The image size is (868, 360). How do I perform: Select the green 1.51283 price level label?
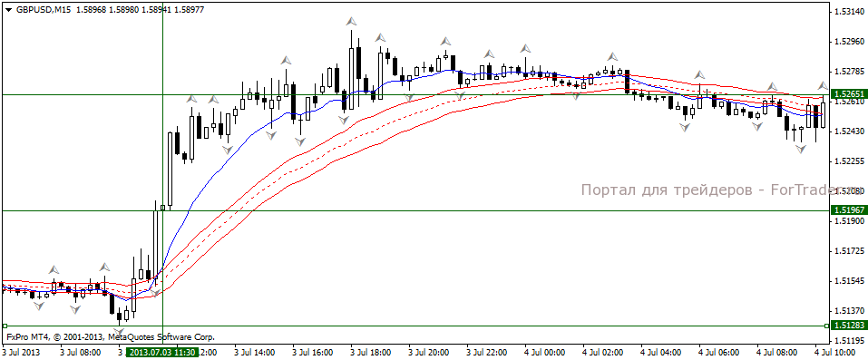coord(849,326)
